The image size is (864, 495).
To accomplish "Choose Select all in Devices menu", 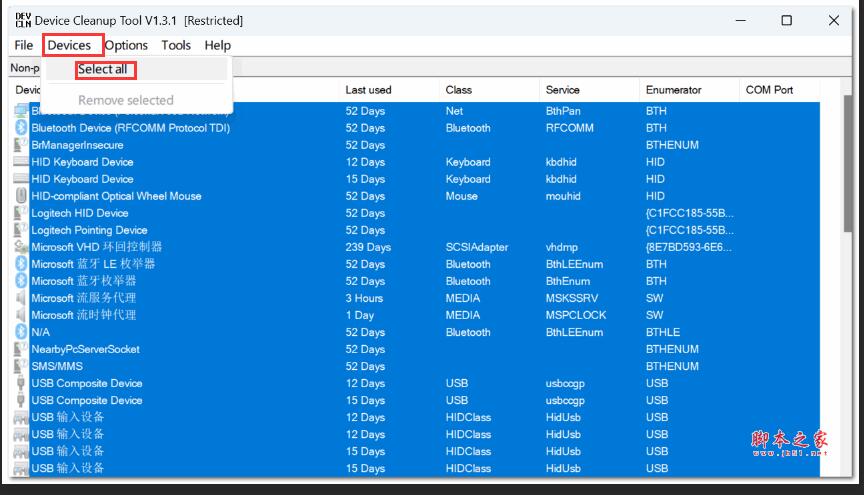I will [102, 69].
